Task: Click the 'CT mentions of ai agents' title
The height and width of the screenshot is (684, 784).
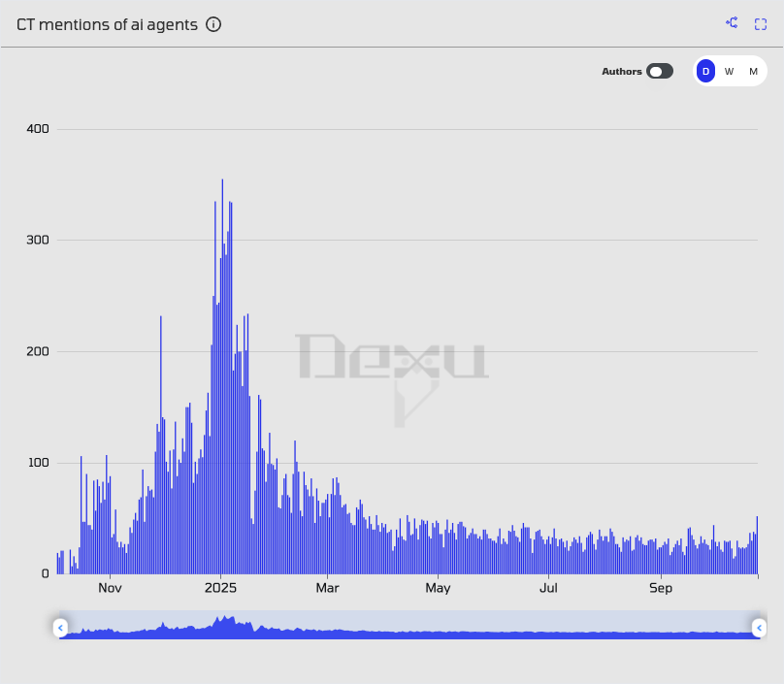Action: point(106,24)
